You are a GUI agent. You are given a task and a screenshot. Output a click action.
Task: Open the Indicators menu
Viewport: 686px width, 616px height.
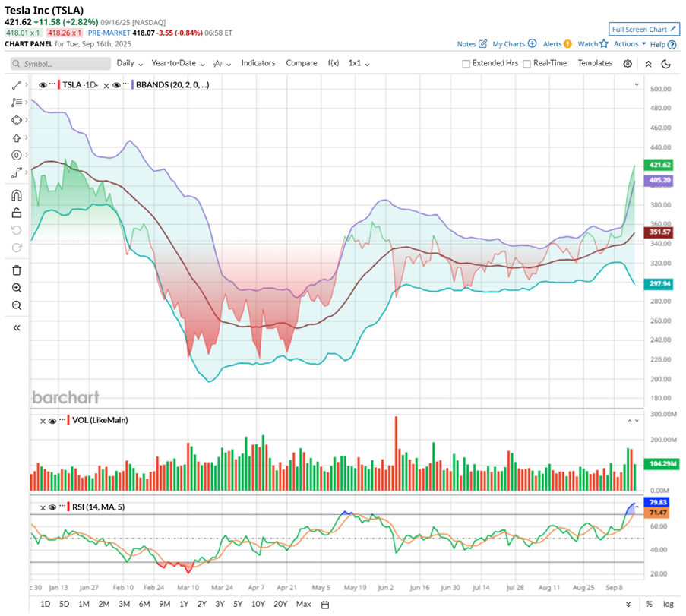click(258, 63)
